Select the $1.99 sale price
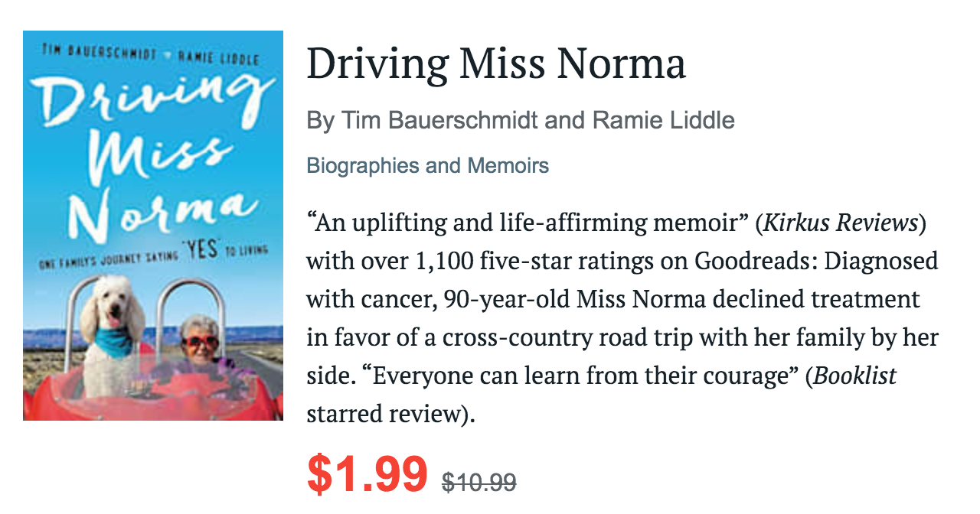980x514 pixels. pos(367,474)
